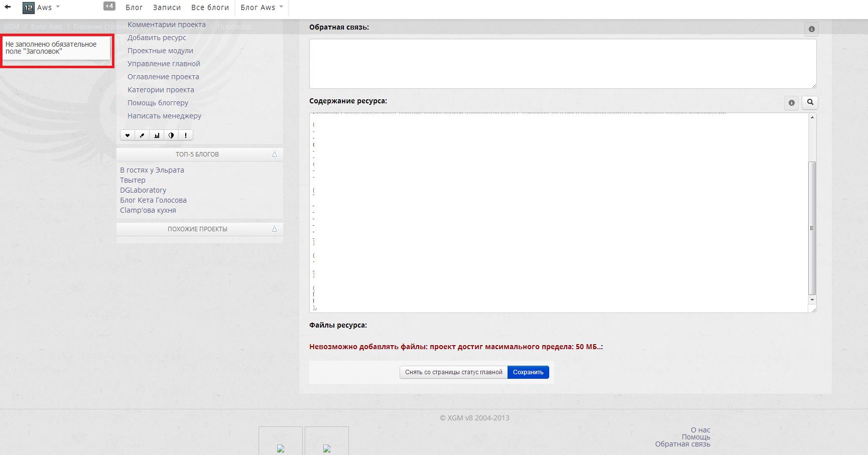Collapse the ПОХОЖИЕ ПРОЕКТЫ panel

point(275,229)
